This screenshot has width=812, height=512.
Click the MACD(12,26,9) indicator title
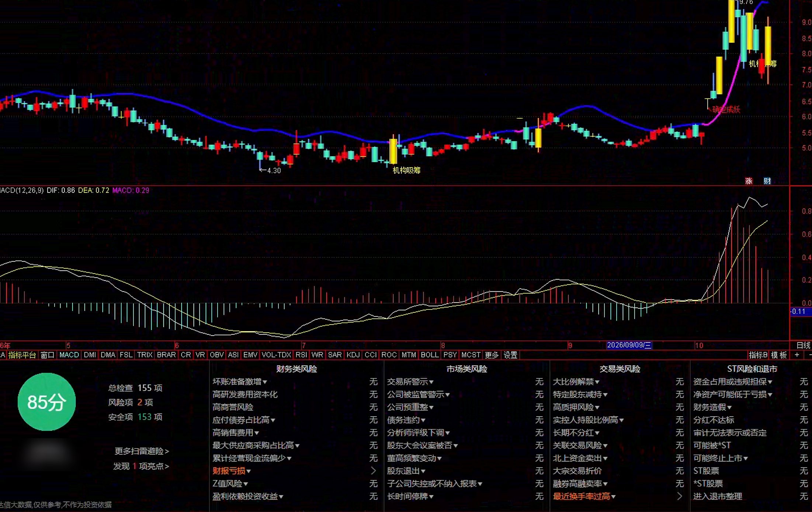point(22,190)
